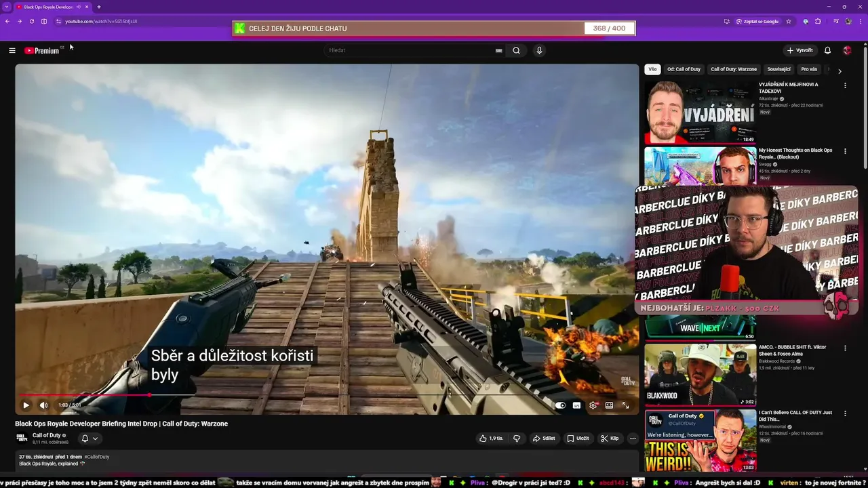Reload the page with browser refresh icon
The width and height of the screenshot is (868, 488).
[31, 21]
